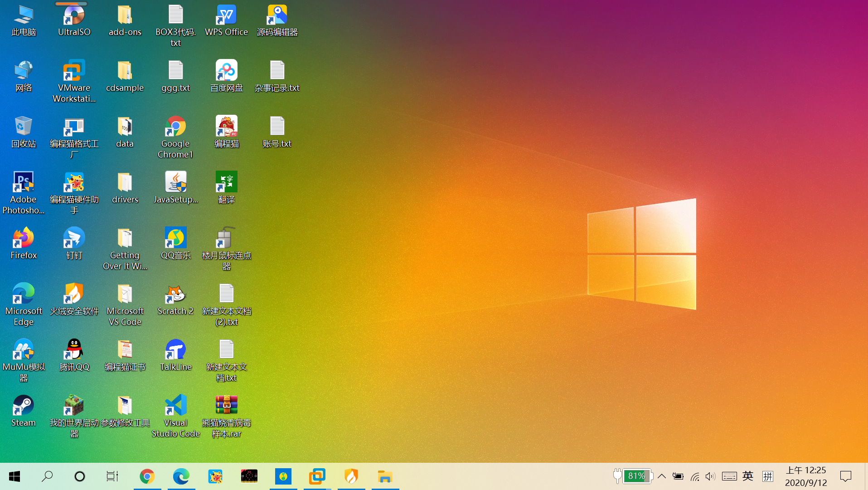Switch to QQ音乐 on the taskbar
This screenshot has width=868, height=490.
click(283, 476)
